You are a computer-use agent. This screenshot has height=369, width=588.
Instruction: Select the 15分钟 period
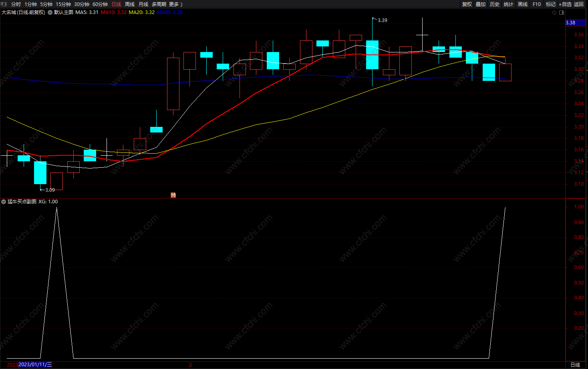point(63,4)
